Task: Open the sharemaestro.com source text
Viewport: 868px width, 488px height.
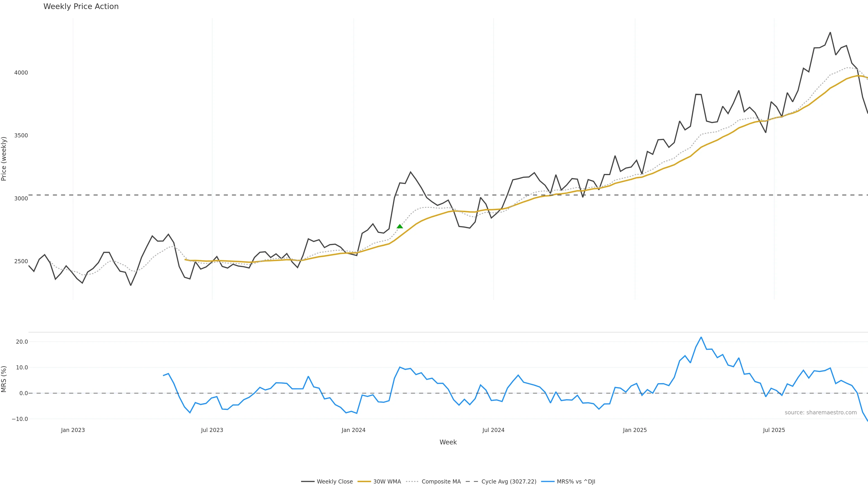Action: click(x=821, y=413)
